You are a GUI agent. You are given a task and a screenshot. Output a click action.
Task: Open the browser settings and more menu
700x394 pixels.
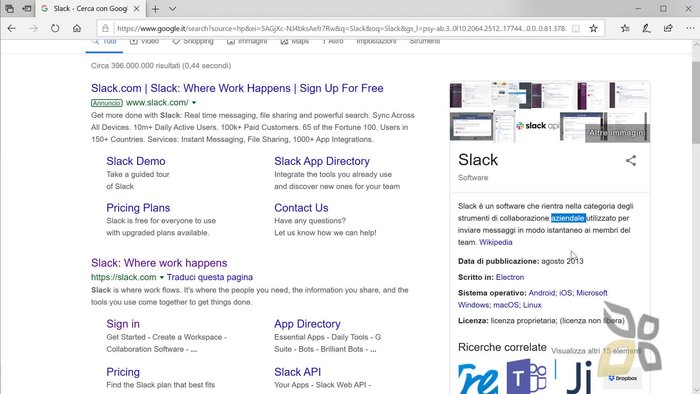[x=690, y=28]
